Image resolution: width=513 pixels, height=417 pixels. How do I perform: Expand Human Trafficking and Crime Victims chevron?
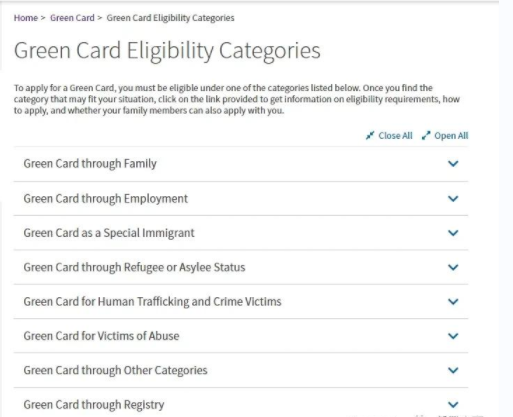[x=453, y=302]
